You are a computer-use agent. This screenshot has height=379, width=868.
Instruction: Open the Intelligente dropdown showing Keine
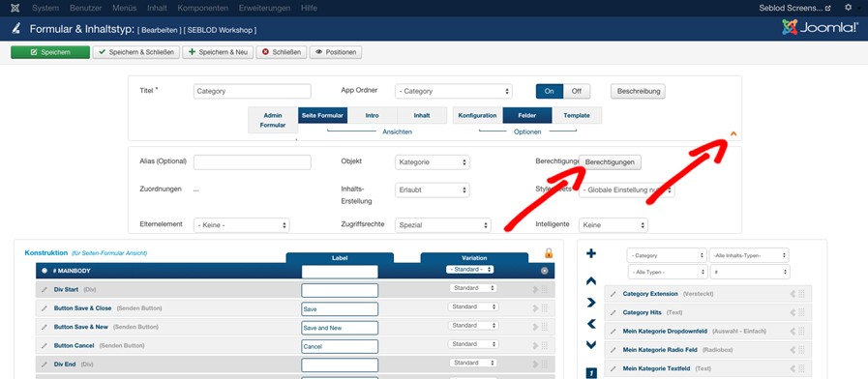click(x=614, y=225)
